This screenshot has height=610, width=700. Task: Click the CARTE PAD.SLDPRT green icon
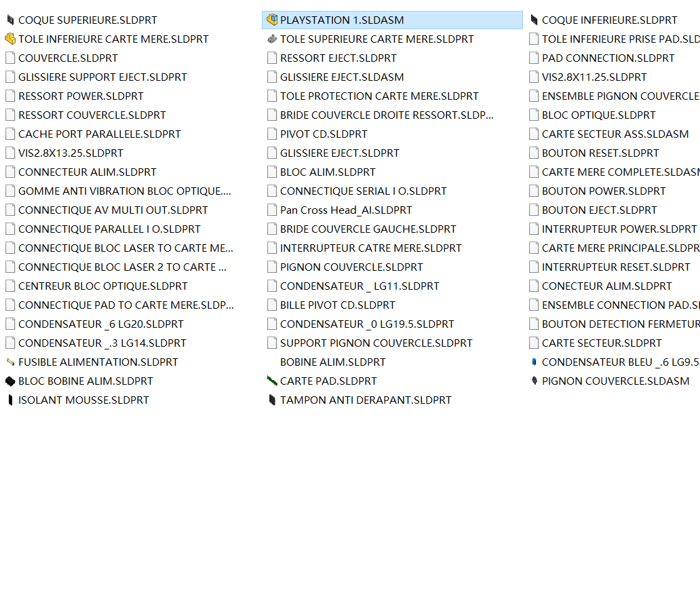click(272, 381)
